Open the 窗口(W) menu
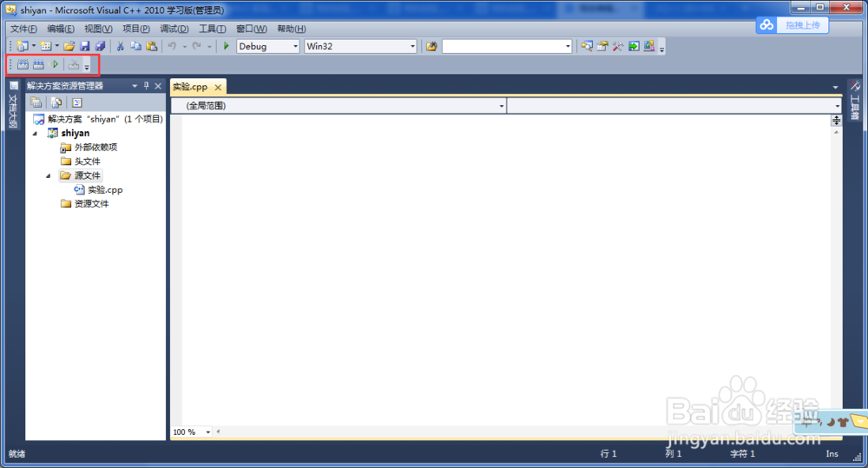 pyautogui.click(x=252, y=29)
